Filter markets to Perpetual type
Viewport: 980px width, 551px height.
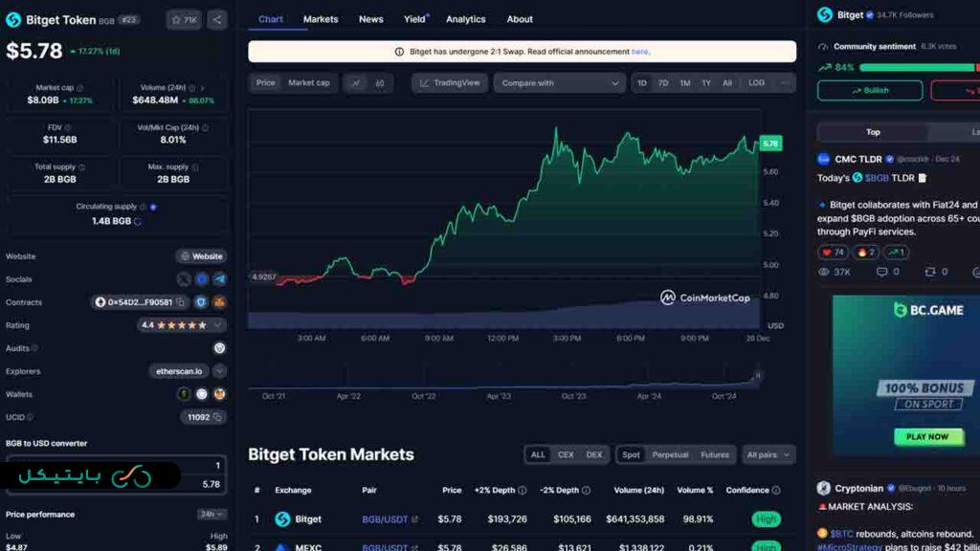coord(670,455)
